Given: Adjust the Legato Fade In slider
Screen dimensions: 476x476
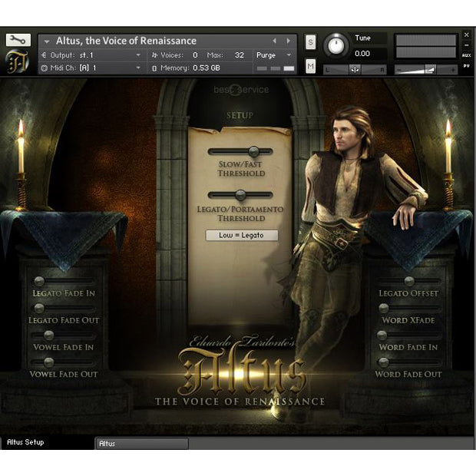Looking at the screenshot, I should click(x=64, y=282).
